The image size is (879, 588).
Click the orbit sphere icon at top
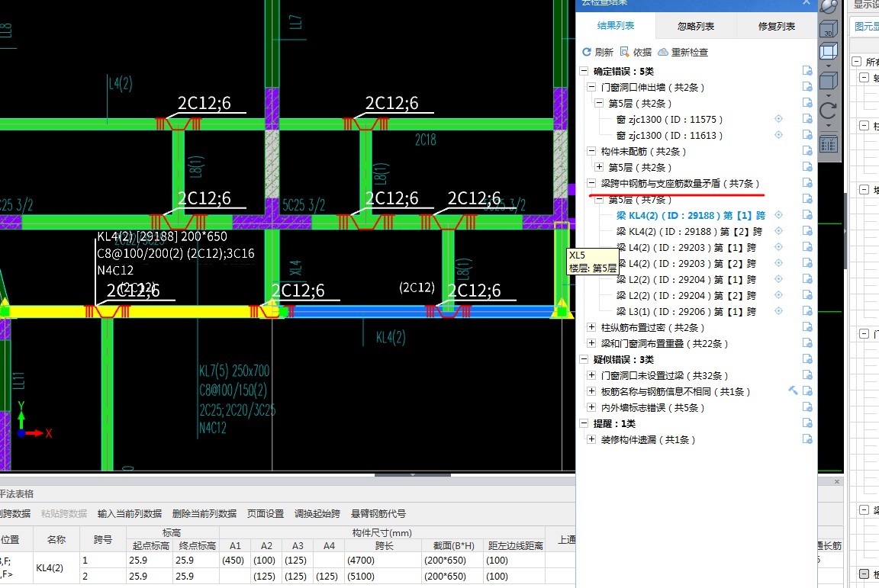click(829, 6)
